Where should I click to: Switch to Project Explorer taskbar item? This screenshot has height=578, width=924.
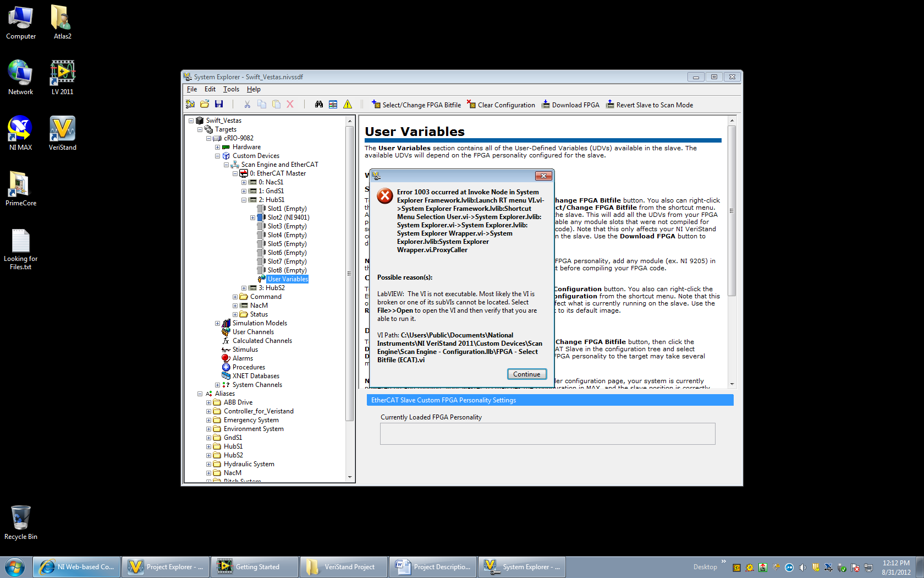[166, 566]
